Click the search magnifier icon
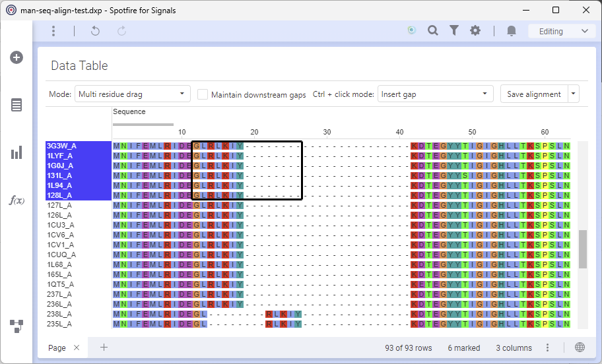 (x=432, y=31)
